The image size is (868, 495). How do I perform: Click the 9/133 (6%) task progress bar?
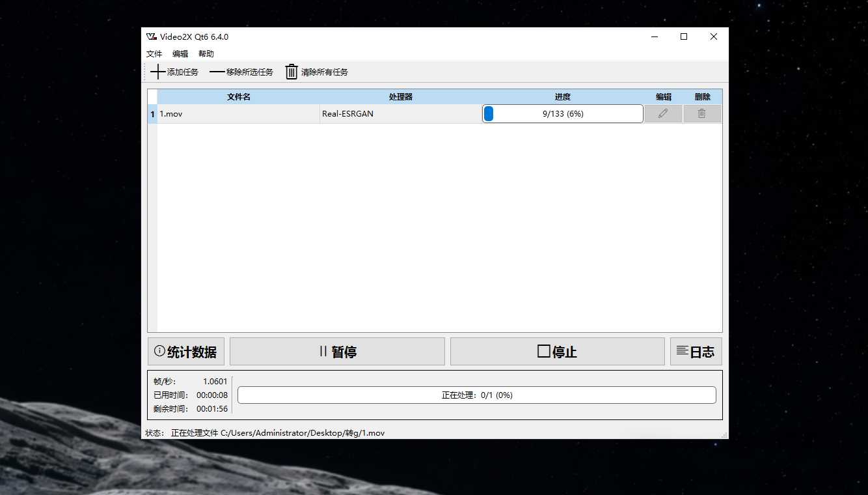pyautogui.click(x=563, y=114)
